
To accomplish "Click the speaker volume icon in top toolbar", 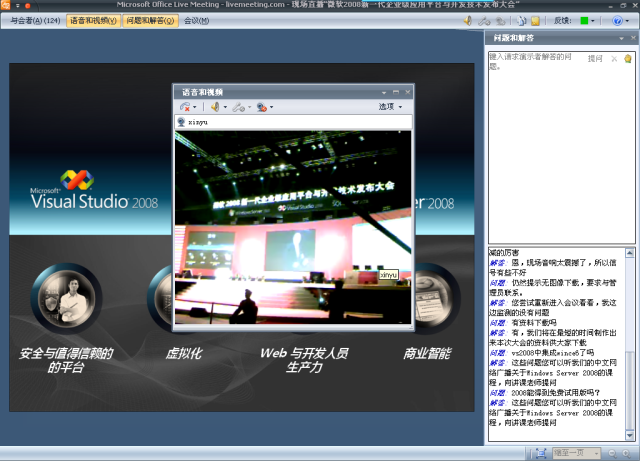I will [468, 20].
